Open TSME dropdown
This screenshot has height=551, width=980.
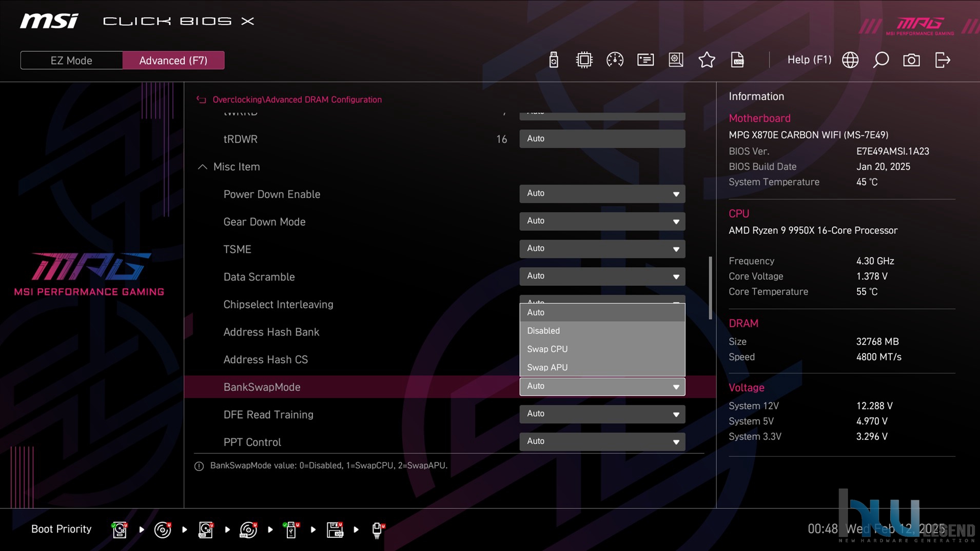602,249
